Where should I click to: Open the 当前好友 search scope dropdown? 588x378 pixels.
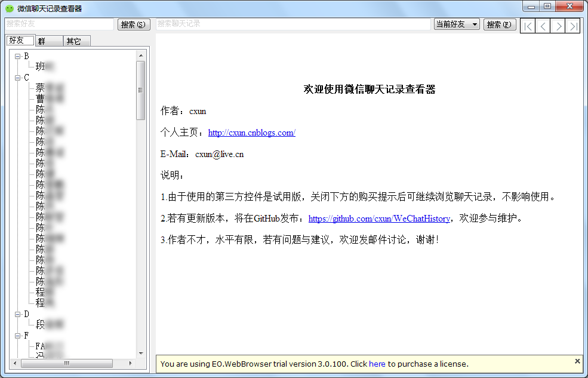(457, 24)
